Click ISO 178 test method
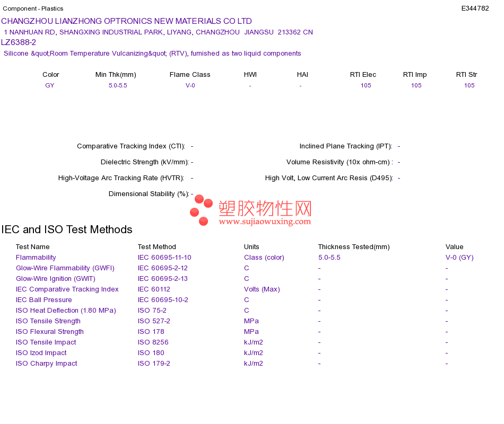This screenshot has height=424, width=504. (x=151, y=331)
